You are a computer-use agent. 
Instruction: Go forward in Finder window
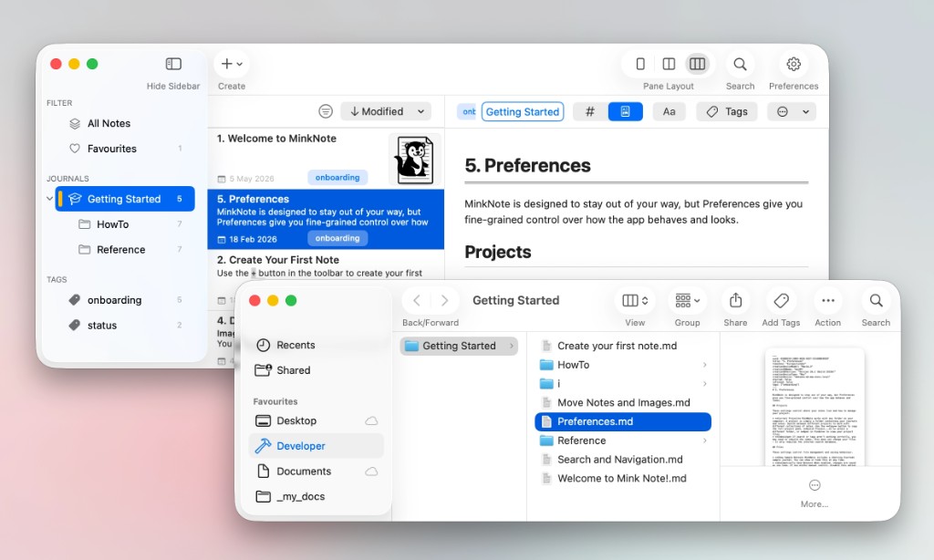pos(444,300)
